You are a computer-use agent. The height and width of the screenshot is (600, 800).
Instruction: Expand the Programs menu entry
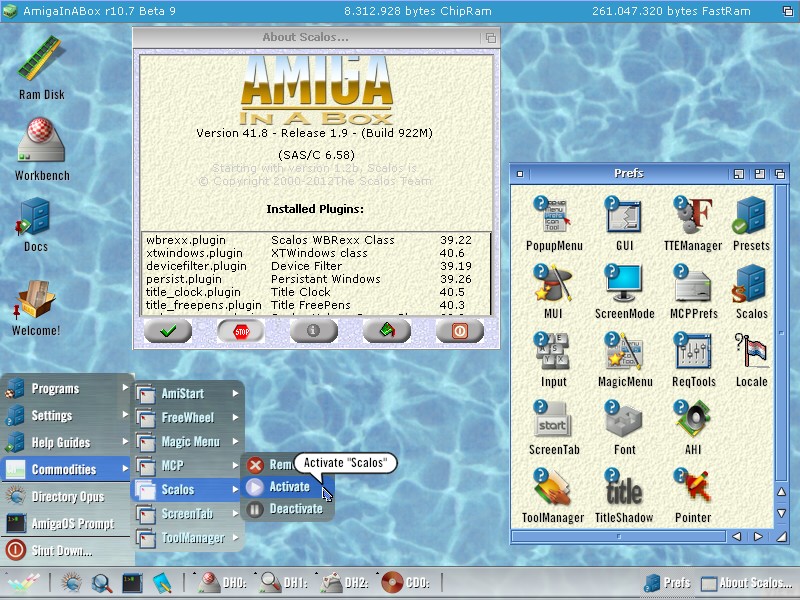(x=67, y=388)
